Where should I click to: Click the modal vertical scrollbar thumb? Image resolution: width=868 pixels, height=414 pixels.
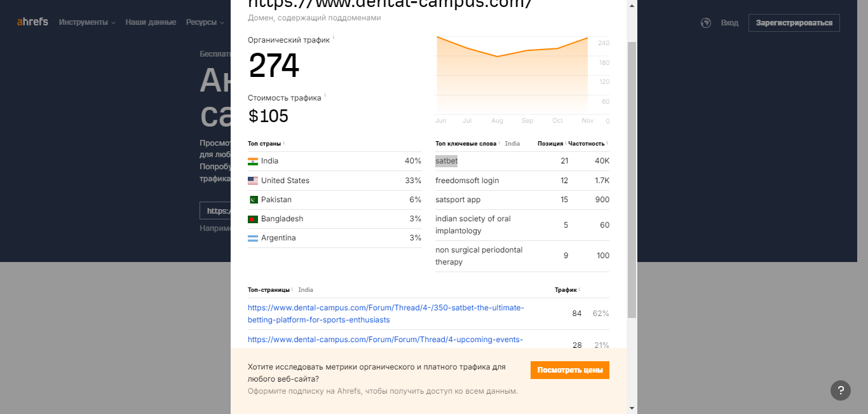pyautogui.click(x=632, y=179)
